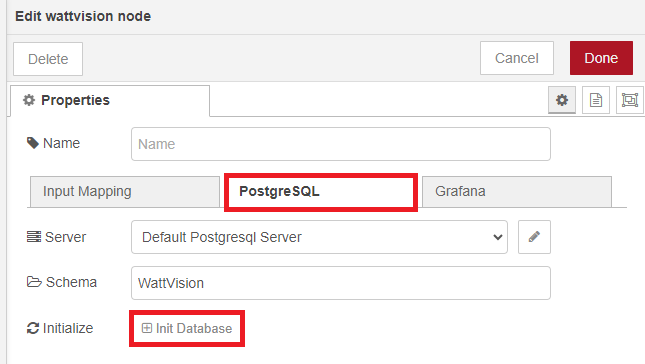The width and height of the screenshot is (645, 364).
Task: Switch to the Input Mapping tab
Action: coord(125,192)
